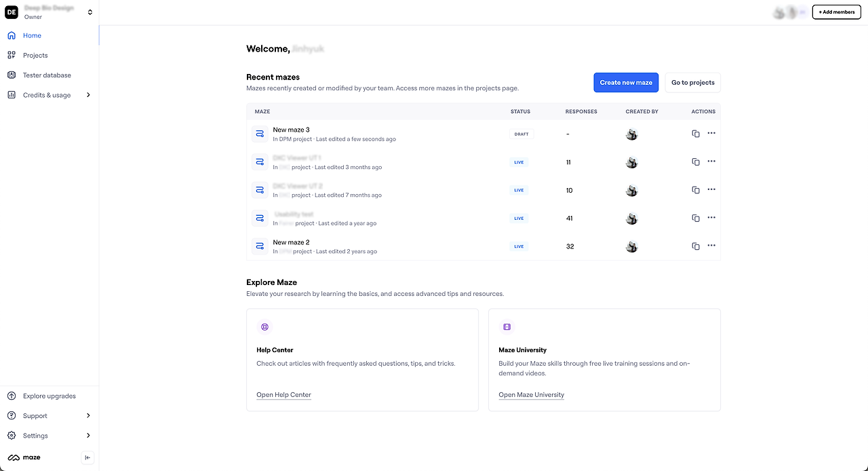This screenshot has width=868, height=471.
Task: Open the Help Center link
Action: (x=283, y=395)
